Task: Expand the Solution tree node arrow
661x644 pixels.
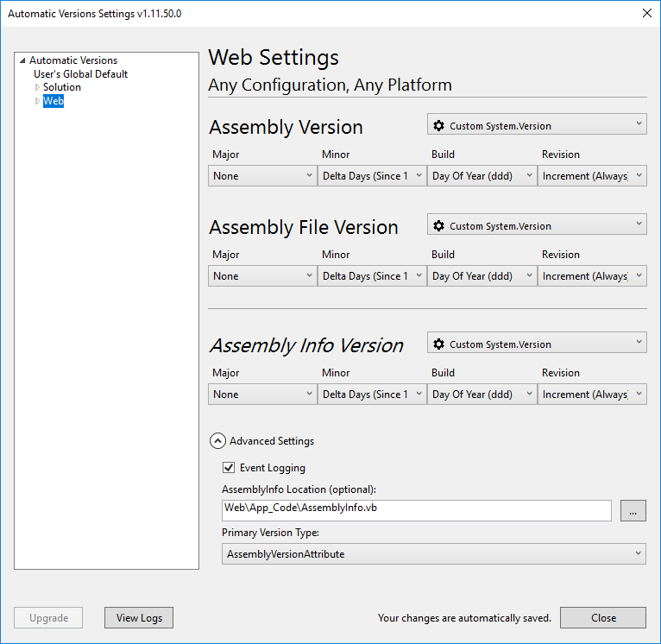Action: pyautogui.click(x=37, y=87)
